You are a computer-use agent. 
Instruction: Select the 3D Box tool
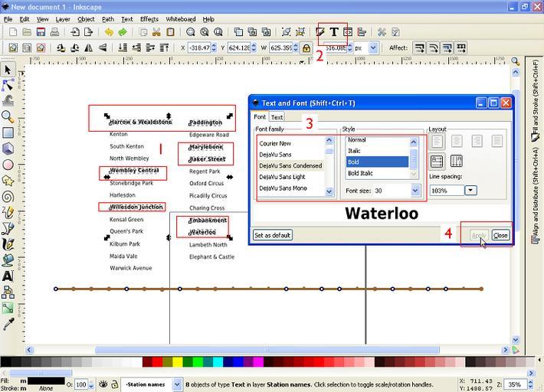tap(8, 149)
